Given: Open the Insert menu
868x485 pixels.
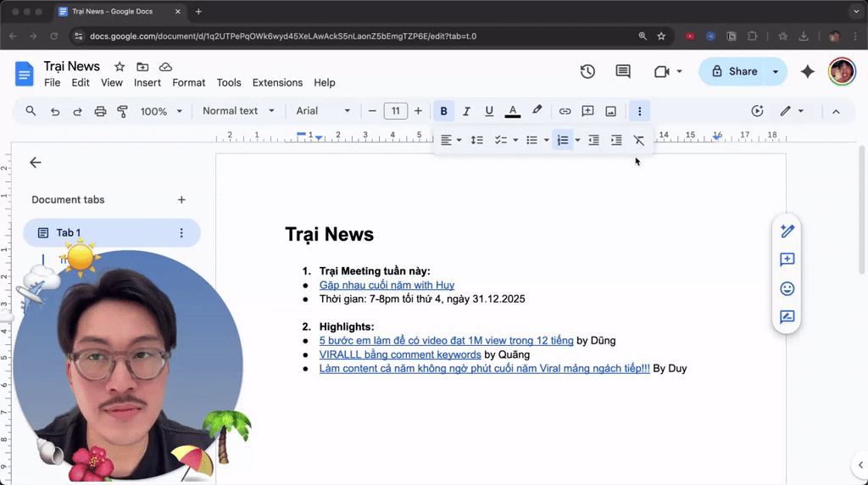Looking at the screenshot, I should pos(147,82).
